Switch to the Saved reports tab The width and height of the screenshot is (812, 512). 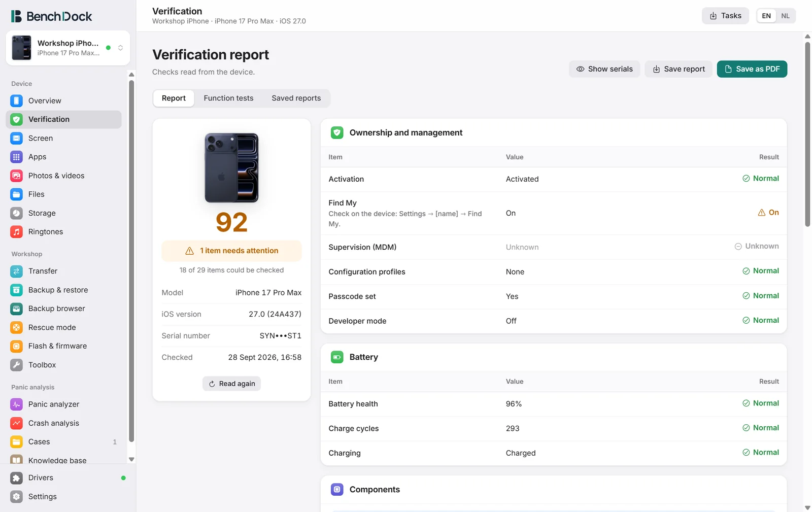(296, 98)
